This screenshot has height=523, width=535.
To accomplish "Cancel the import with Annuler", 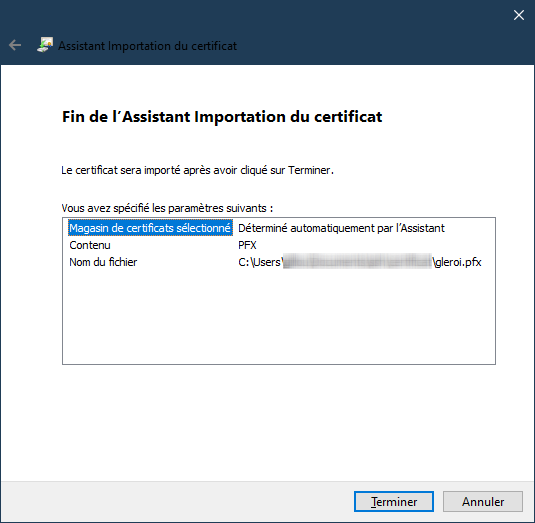I will pyautogui.click(x=483, y=502).
